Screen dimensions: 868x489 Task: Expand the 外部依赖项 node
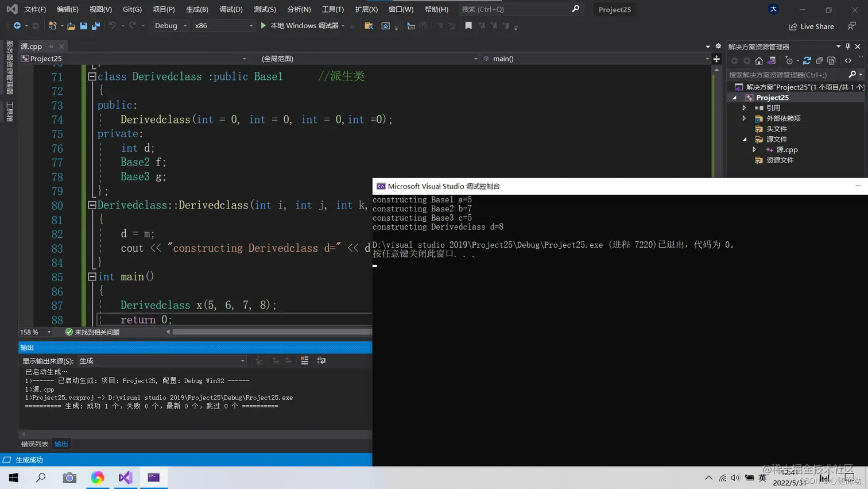(745, 118)
